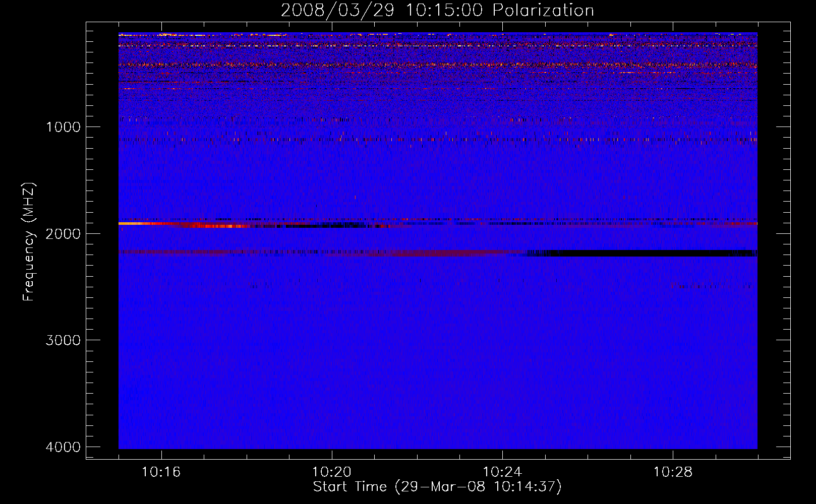
Task: Click the 2000 frequency axis label
Action: tap(63, 234)
